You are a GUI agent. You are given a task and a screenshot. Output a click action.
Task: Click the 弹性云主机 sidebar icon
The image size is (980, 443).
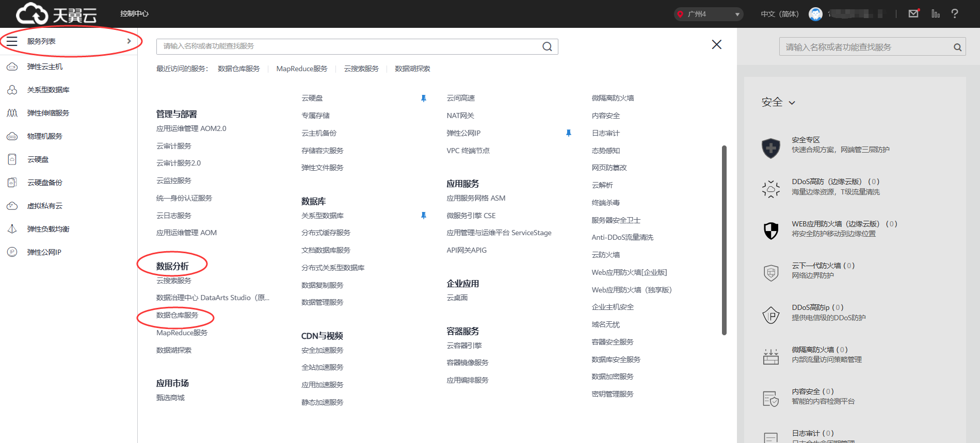pyautogui.click(x=12, y=67)
